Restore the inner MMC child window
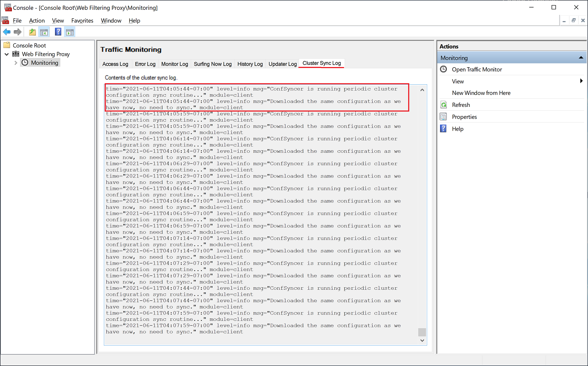588x366 pixels. 574,20
